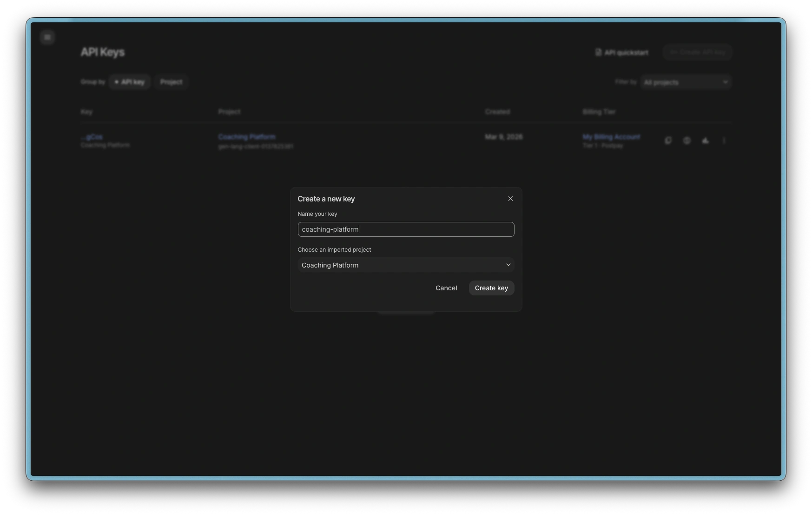Group by API key option
812x515 pixels.
point(130,82)
